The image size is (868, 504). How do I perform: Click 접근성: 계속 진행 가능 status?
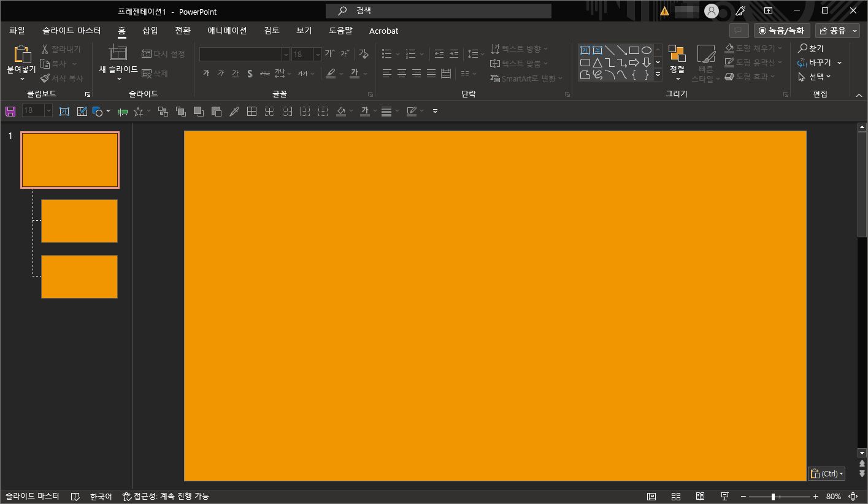coord(166,497)
